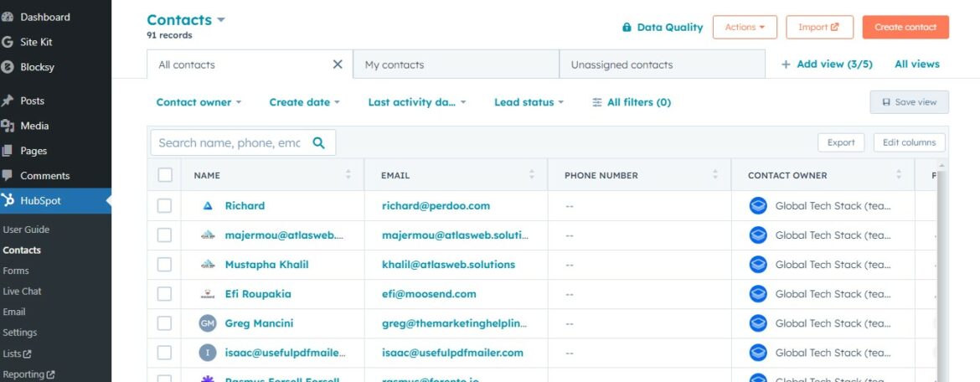The width and height of the screenshot is (980, 382).
Task: Toggle the select-all header checkbox
Action: 165,175
